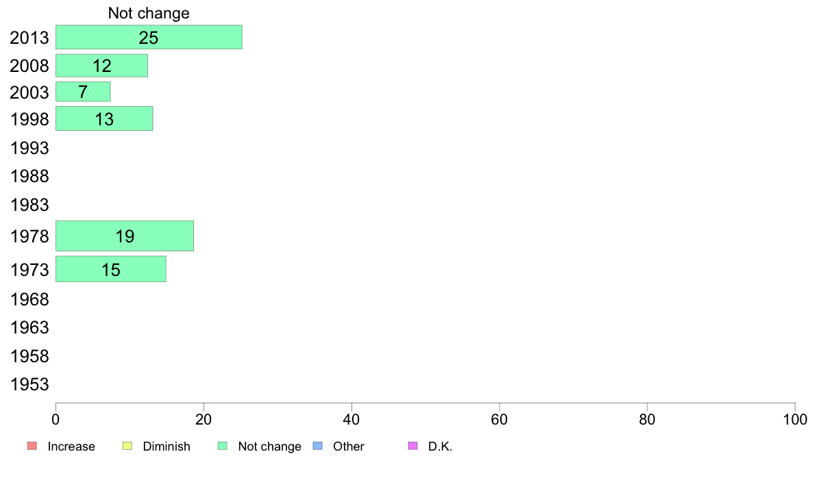This screenshot has height=504, width=814.
Task: Select the 1998 bar showing 13
Action: click(104, 119)
